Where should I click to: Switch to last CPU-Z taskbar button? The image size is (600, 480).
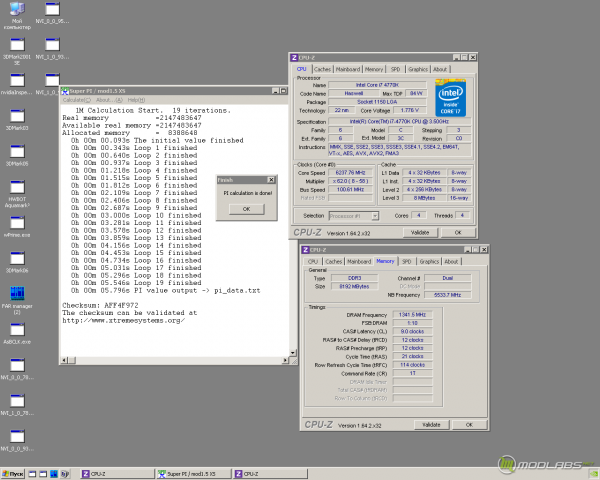(270, 474)
